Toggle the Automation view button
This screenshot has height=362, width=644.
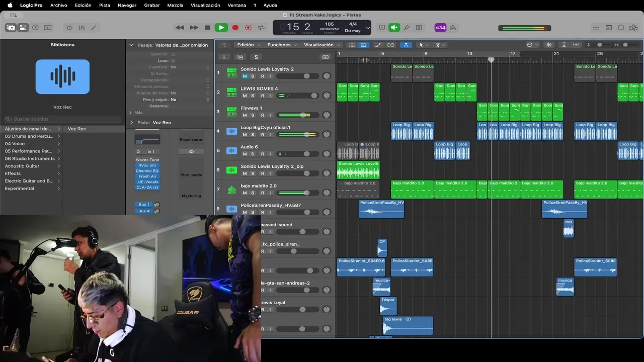pyautogui.click(x=378, y=45)
